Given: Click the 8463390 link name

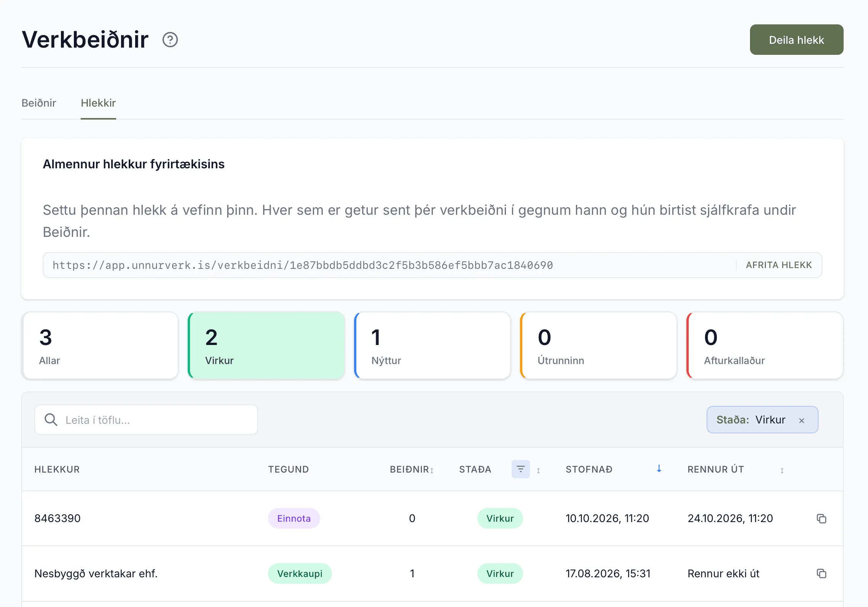Looking at the screenshot, I should click(57, 518).
